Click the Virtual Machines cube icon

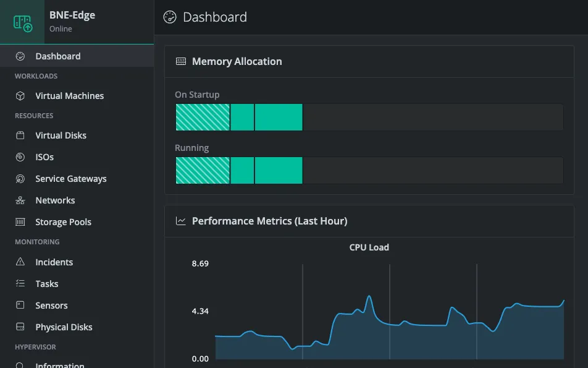[x=20, y=96]
